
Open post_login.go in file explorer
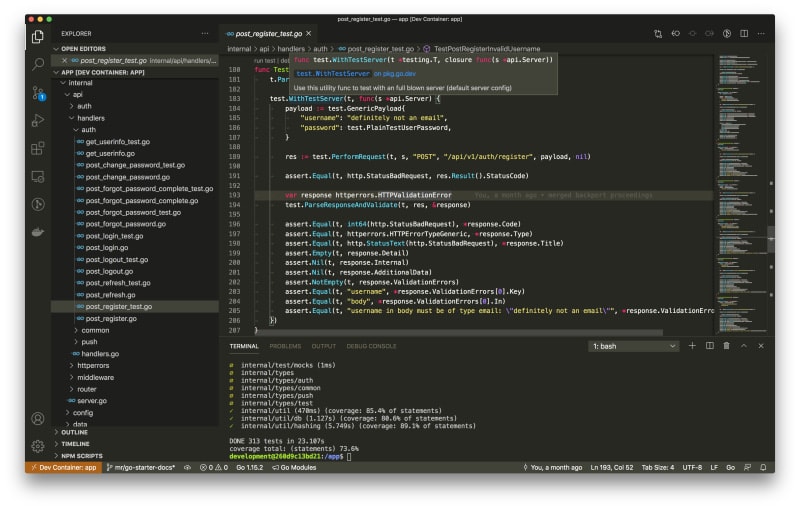point(106,247)
